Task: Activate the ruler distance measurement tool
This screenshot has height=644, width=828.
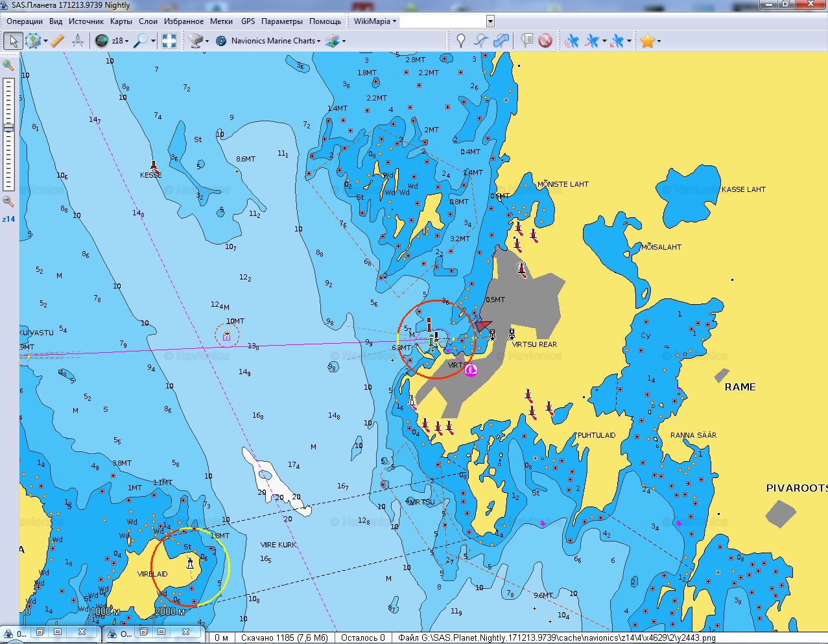Action: pyautogui.click(x=58, y=41)
